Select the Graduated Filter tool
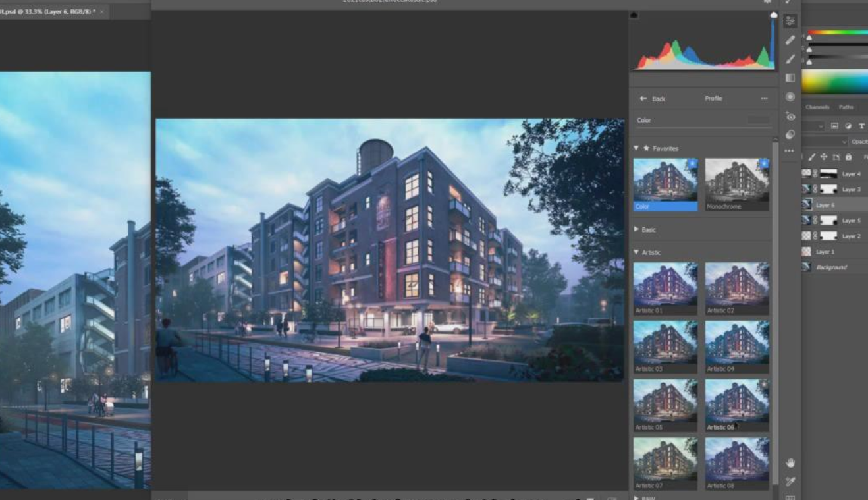868x500 pixels. [790, 78]
